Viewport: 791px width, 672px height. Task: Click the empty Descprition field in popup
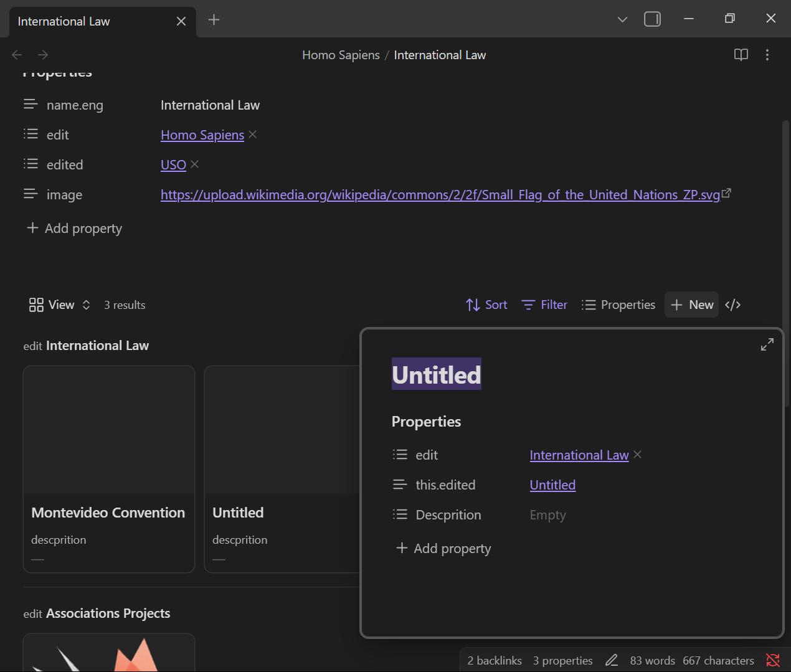[x=547, y=515]
